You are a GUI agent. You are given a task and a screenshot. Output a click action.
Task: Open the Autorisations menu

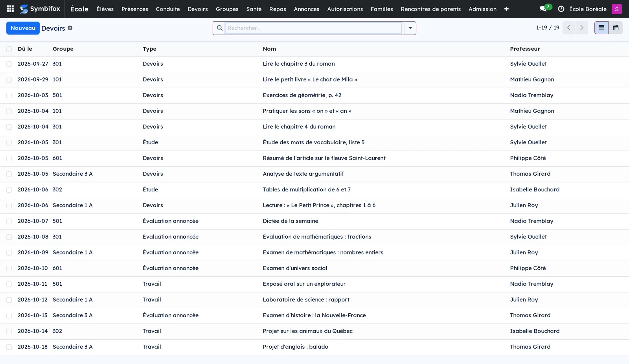point(345,9)
